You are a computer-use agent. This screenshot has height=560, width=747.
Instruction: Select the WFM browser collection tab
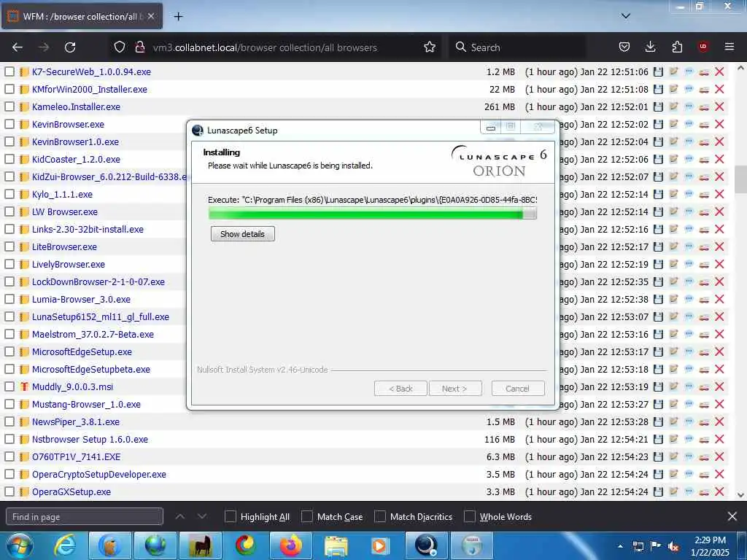(x=82, y=16)
